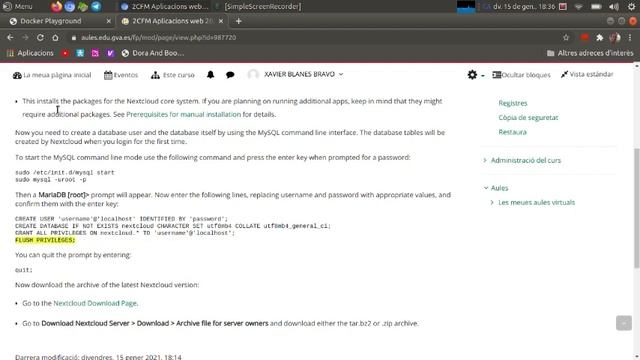The width and height of the screenshot is (640, 360).
Task: Click the highlighted FLUSH PRIVILEGES; line
Action: [45, 240]
